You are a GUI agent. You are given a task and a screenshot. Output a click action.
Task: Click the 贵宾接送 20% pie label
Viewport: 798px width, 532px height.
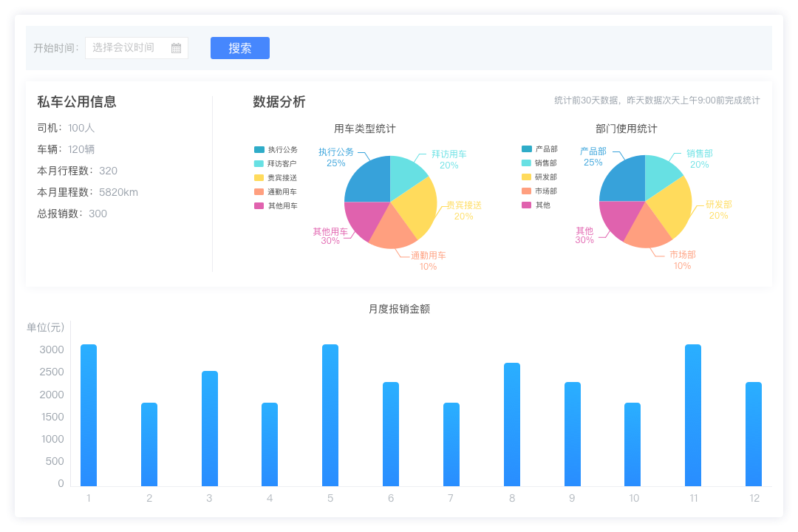pos(463,211)
